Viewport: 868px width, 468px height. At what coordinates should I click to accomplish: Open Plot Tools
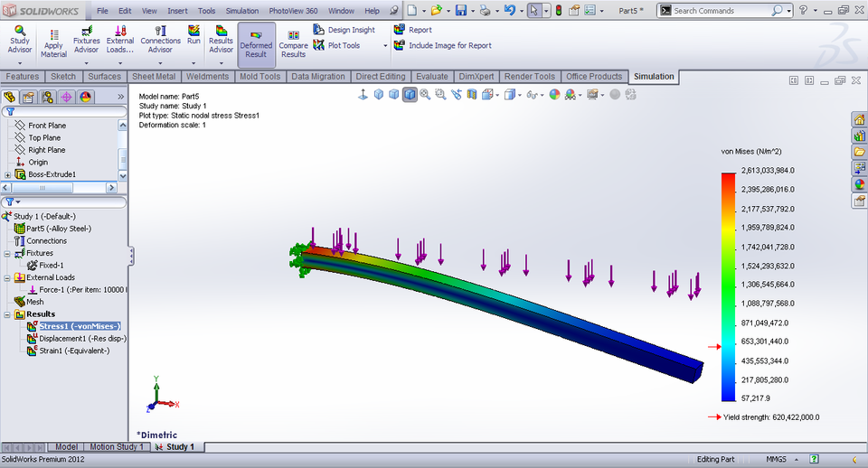click(336, 45)
